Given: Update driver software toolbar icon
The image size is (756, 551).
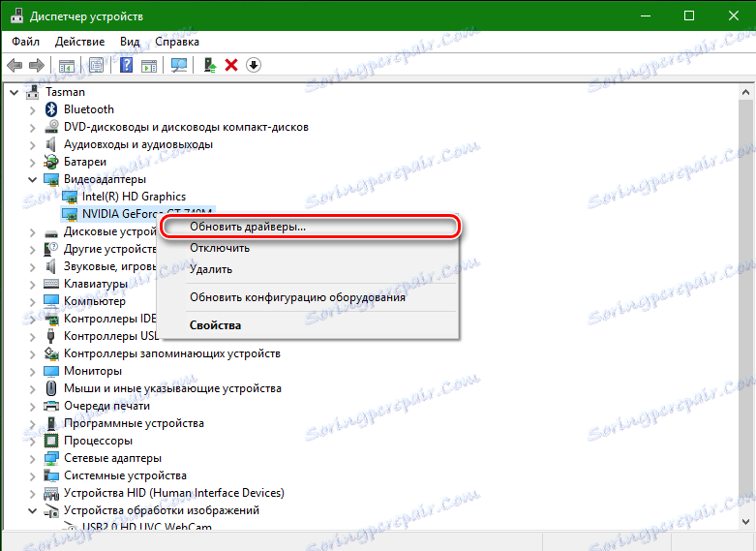Looking at the screenshot, I should point(209,65).
